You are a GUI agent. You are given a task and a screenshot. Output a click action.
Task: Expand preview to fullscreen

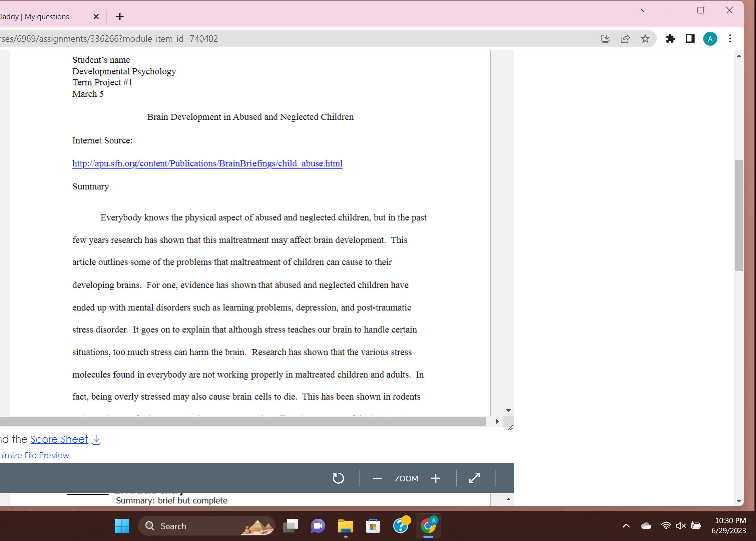click(474, 478)
